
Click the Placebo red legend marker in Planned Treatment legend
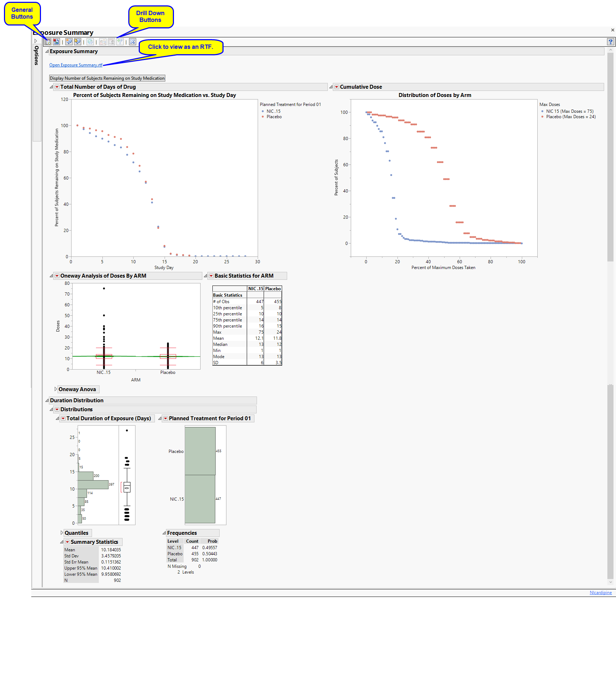click(263, 117)
